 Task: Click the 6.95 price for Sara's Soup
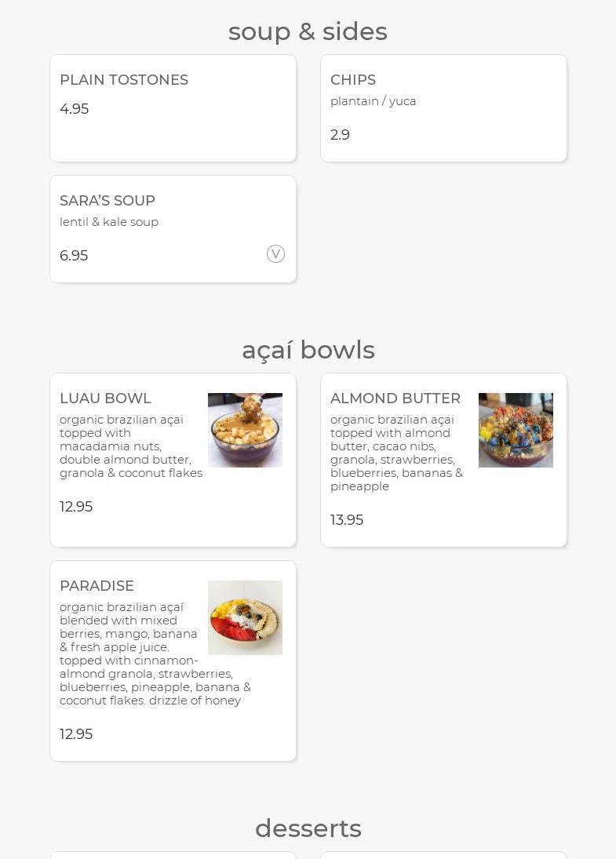pos(74,256)
